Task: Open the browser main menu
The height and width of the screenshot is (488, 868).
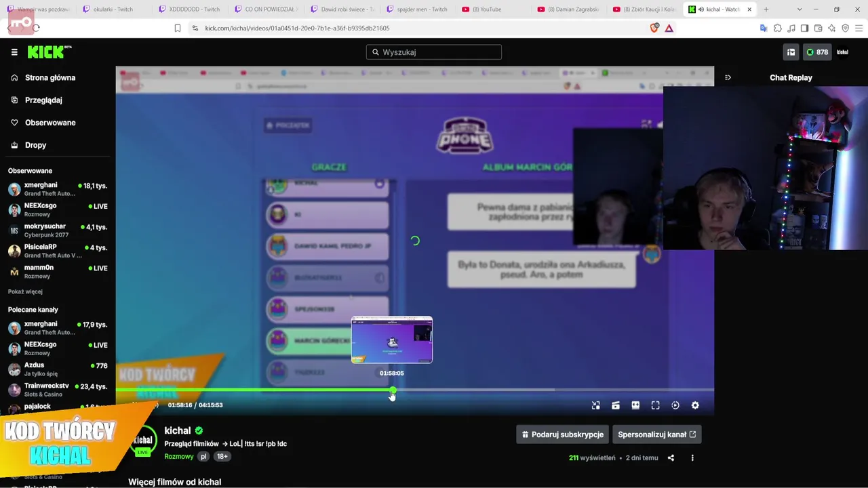Action: pos(859,28)
